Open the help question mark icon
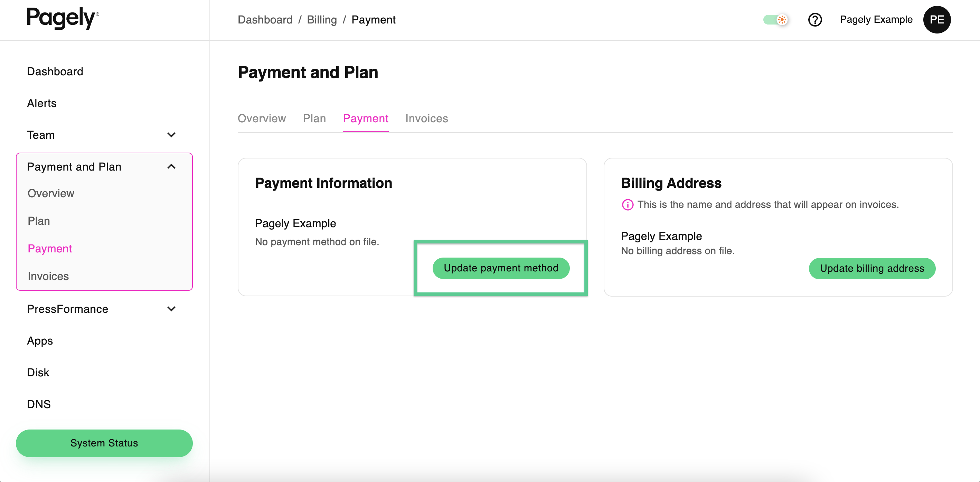Viewport: 980px width, 482px height. 815,20
